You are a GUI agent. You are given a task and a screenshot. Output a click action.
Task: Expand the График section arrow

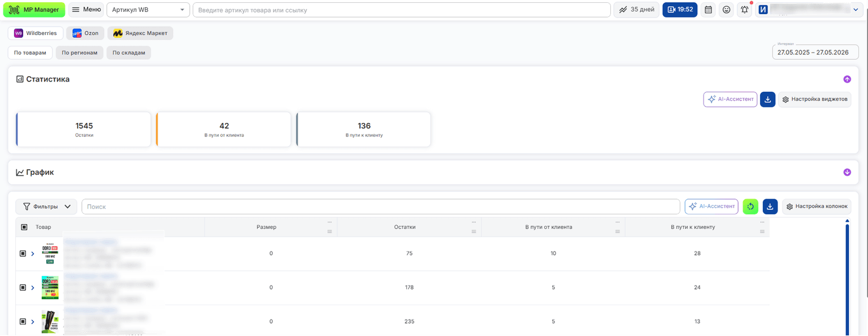click(x=847, y=173)
